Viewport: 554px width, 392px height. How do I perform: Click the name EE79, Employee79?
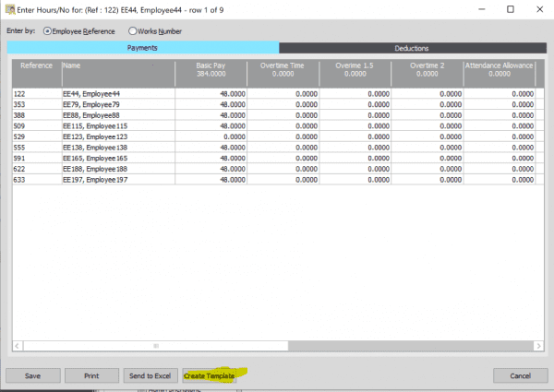[x=91, y=104]
